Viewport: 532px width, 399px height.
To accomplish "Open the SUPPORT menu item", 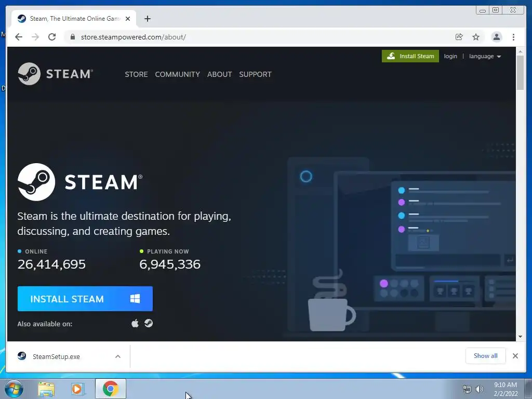I will click(x=255, y=74).
